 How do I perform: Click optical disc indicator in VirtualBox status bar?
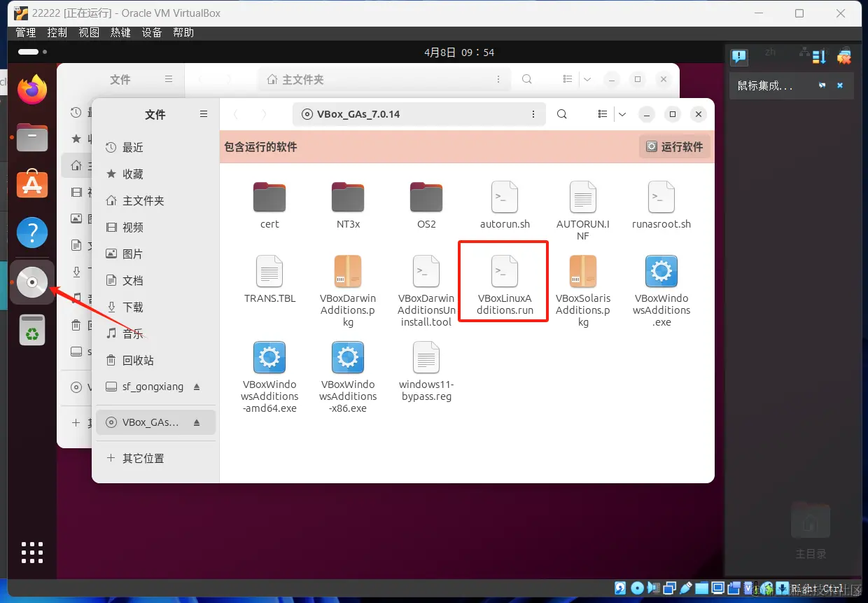pyautogui.click(x=637, y=588)
